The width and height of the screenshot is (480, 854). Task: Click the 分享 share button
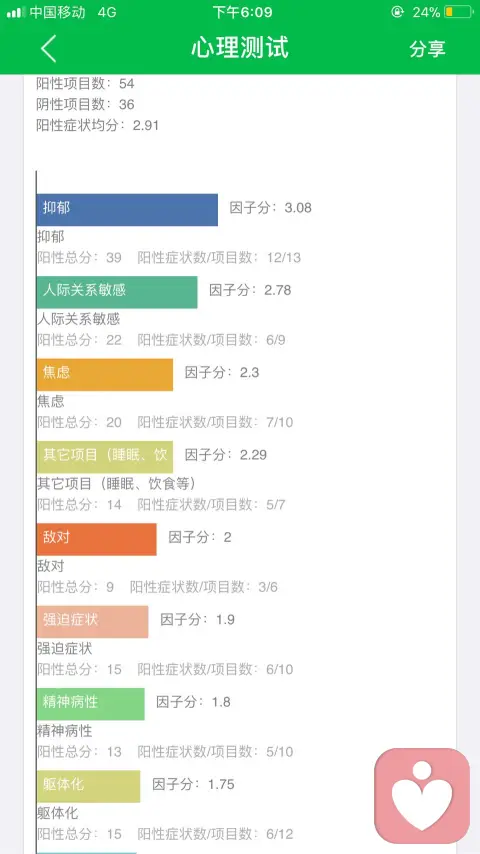tap(427, 48)
